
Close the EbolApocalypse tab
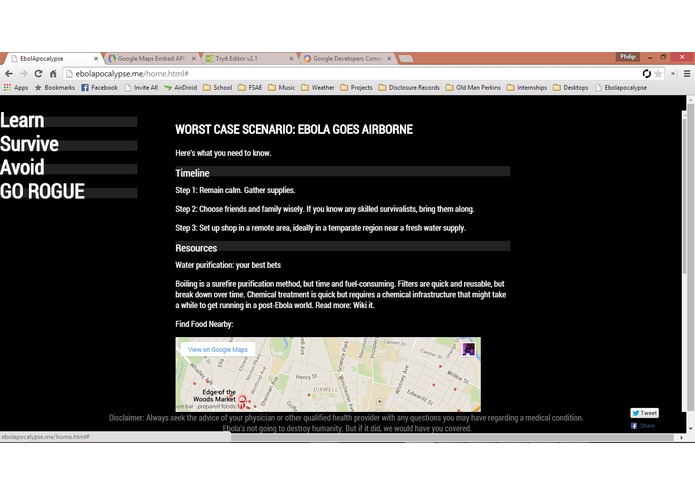(96, 58)
